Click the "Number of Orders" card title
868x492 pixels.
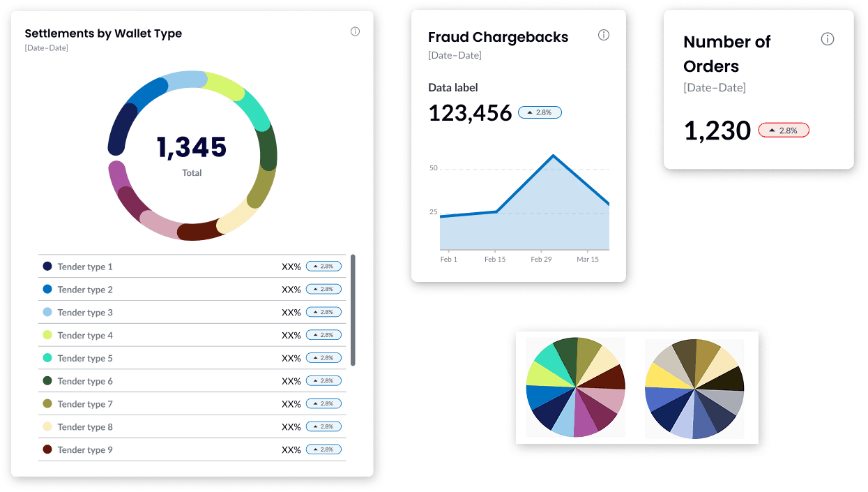point(727,54)
